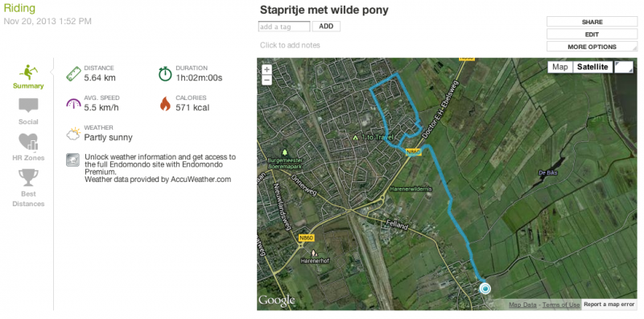The width and height of the screenshot is (644, 319).
Task: Expand the map fullscreen corner control
Action: point(623,67)
